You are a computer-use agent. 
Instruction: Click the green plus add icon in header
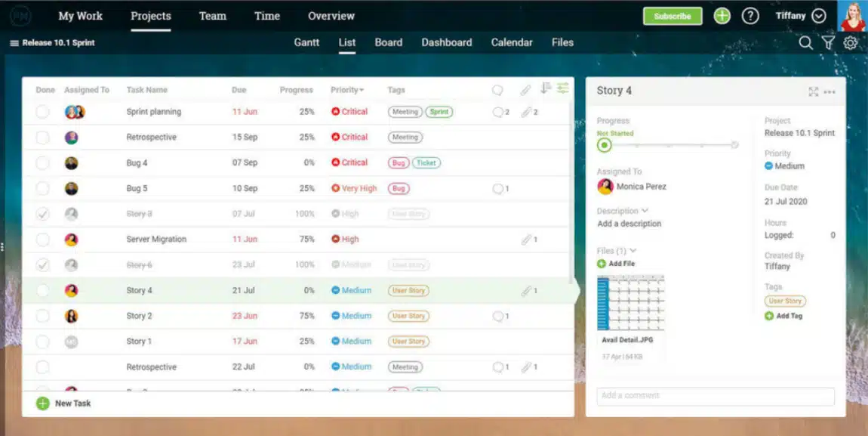pyautogui.click(x=722, y=16)
